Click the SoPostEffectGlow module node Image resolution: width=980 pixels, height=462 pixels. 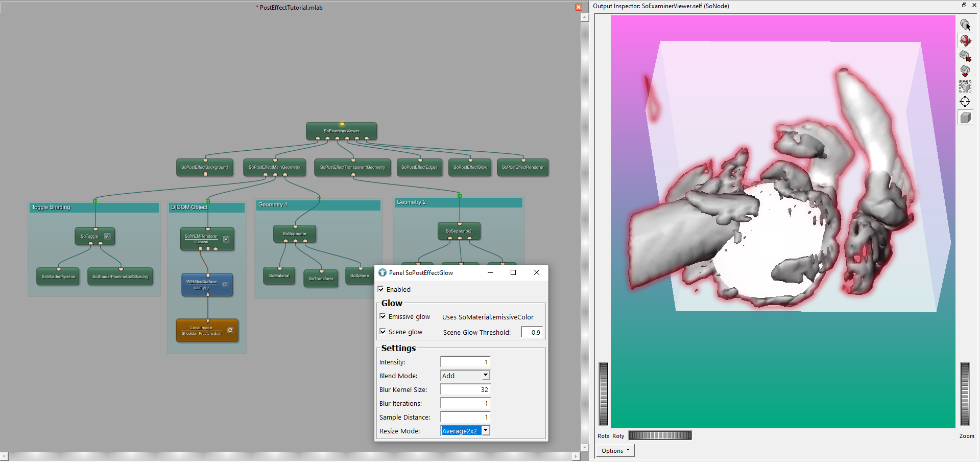pyautogui.click(x=470, y=168)
